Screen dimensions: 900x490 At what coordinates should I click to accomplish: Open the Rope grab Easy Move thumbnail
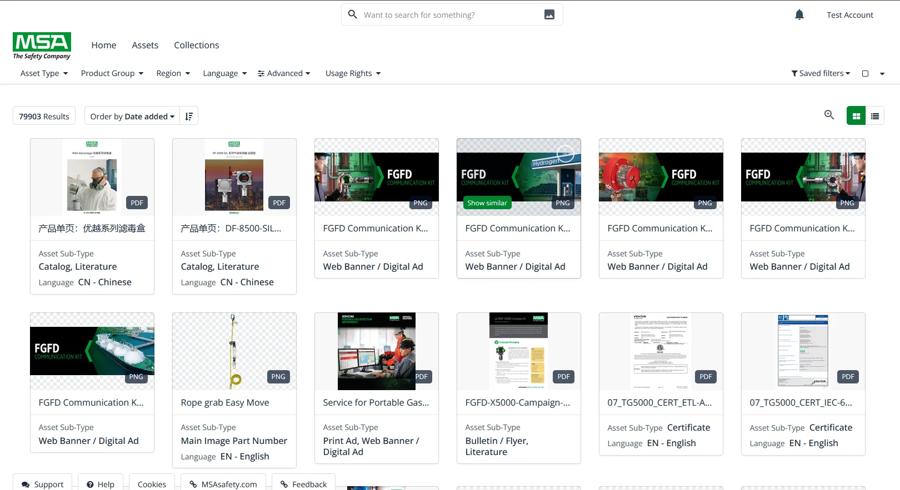[234, 351]
